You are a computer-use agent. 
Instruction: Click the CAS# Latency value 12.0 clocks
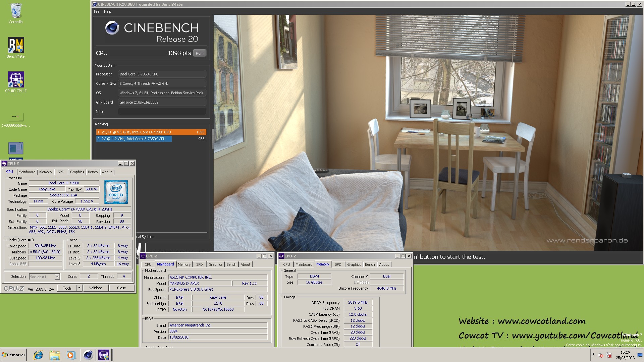pos(358,314)
